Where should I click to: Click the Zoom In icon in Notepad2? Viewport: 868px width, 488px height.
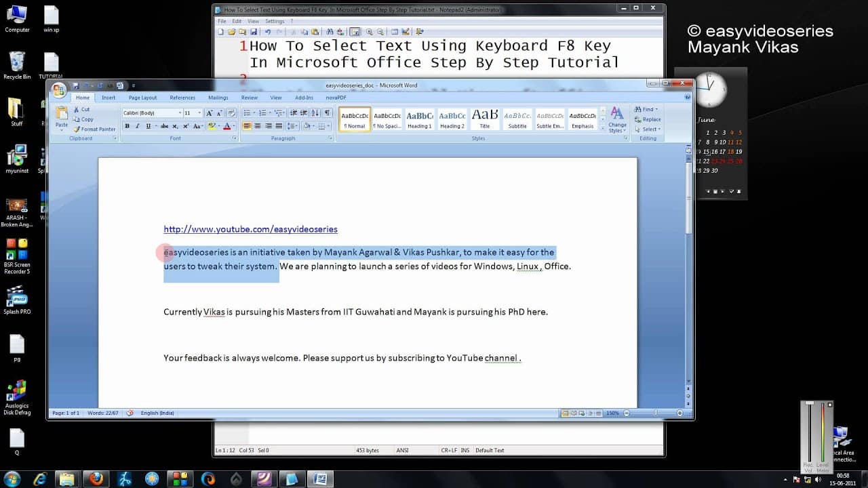[x=370, y=32]
